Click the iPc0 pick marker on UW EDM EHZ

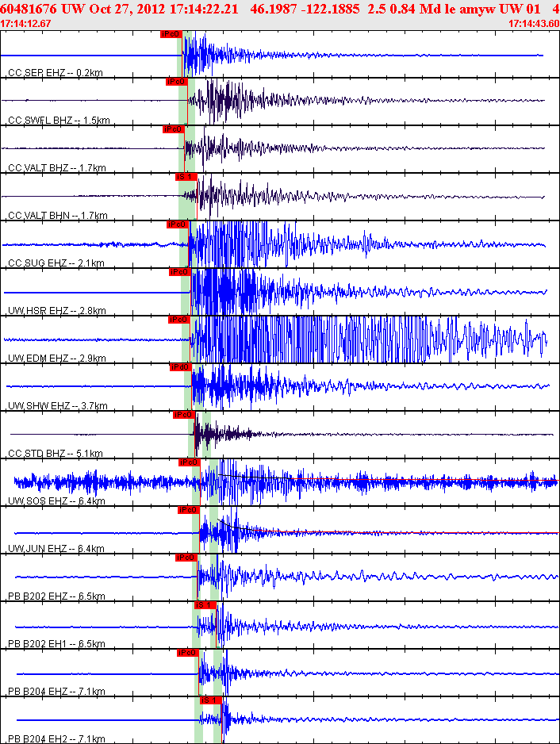coord(179,320)
